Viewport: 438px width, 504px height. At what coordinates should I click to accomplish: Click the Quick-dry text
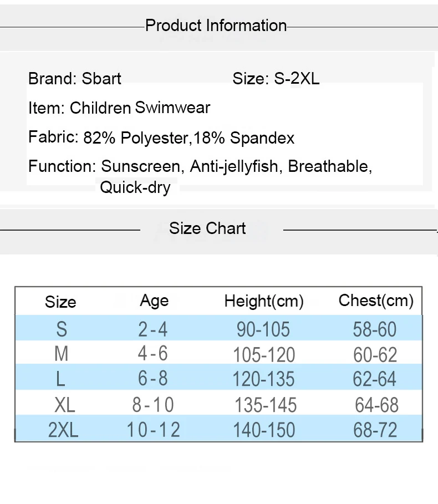click(x=135, y=187)
